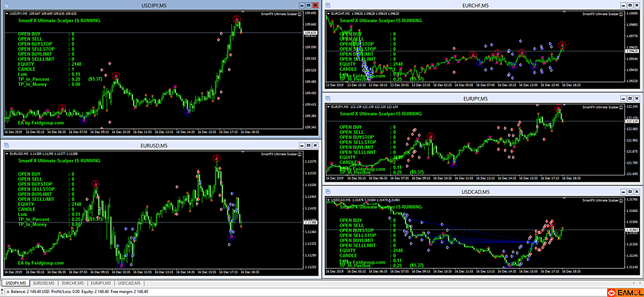644x297 pixels.
Task: Close the USDJPY,M5 chart window
Action: pos(315,5)
